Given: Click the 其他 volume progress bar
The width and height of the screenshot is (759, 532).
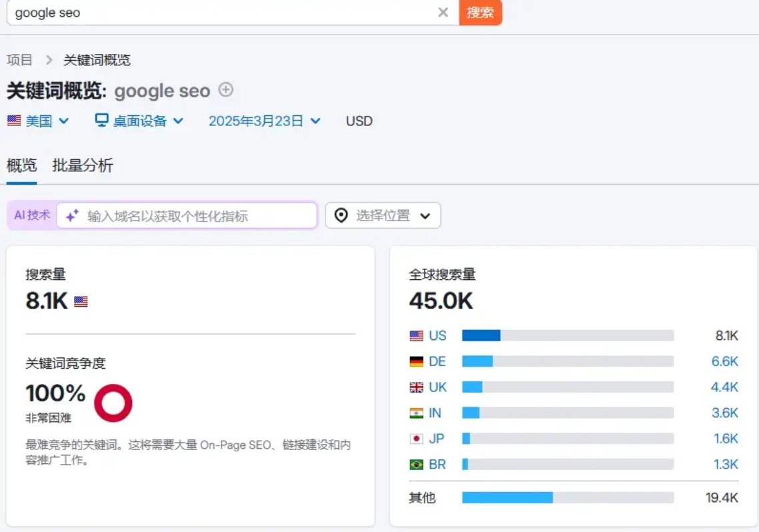Looking at the screenshot, I should (568, 497).
